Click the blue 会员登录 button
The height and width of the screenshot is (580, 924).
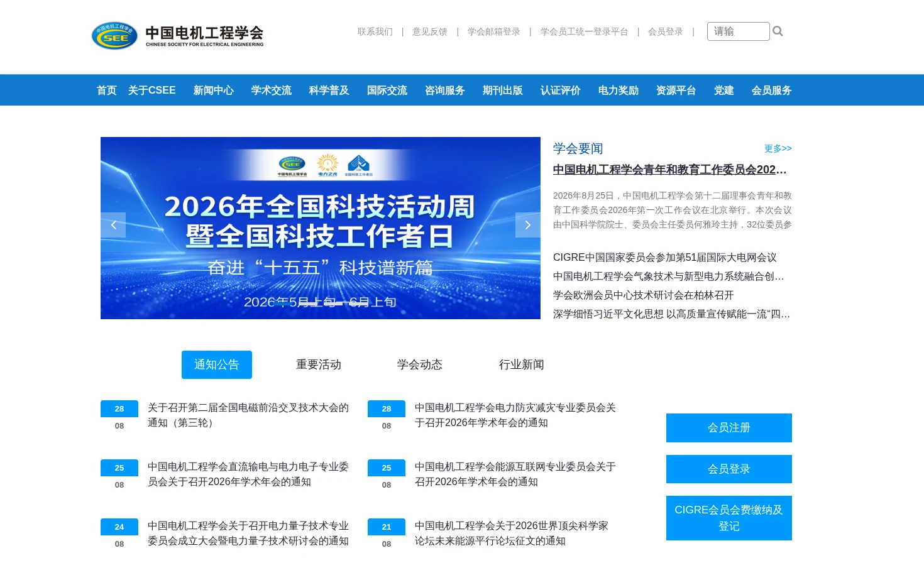729,469
